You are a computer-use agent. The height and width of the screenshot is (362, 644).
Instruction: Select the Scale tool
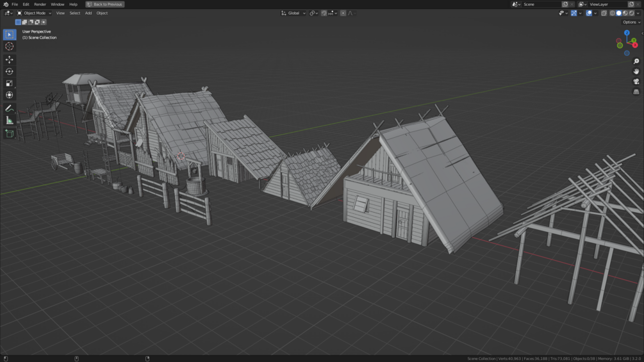click(x=9, y=83)
